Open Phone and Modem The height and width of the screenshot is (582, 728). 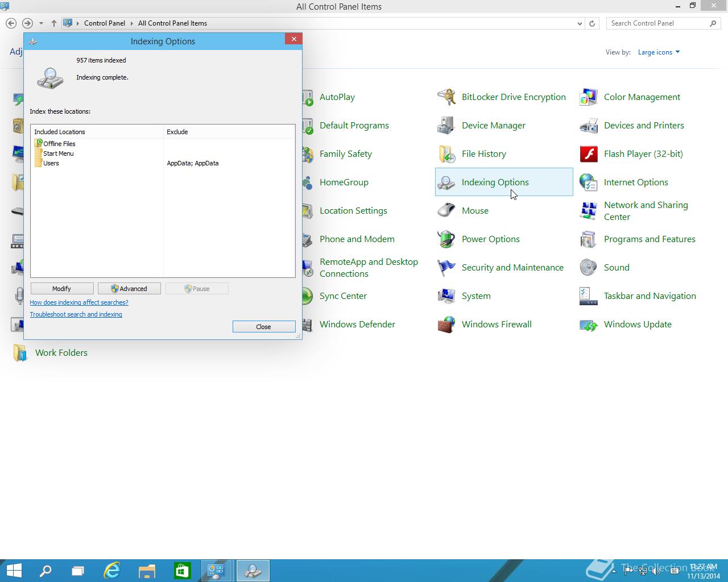(357, 239)
